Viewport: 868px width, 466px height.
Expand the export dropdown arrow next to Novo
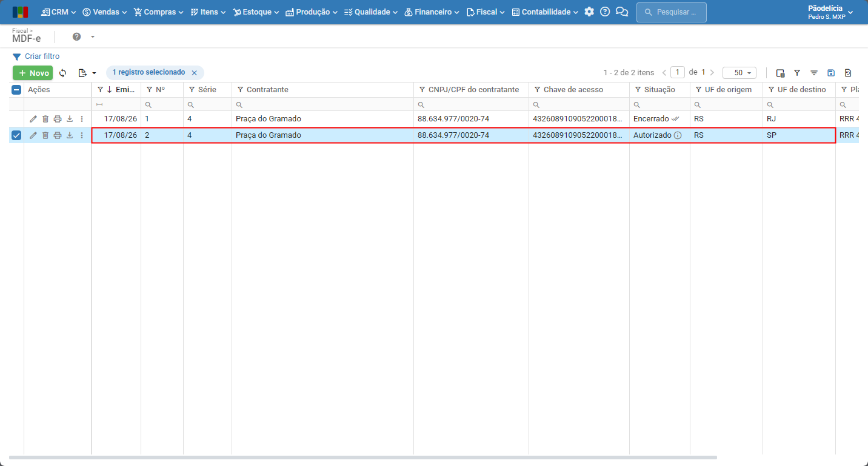pyautogui.click(x=94, y=73)
